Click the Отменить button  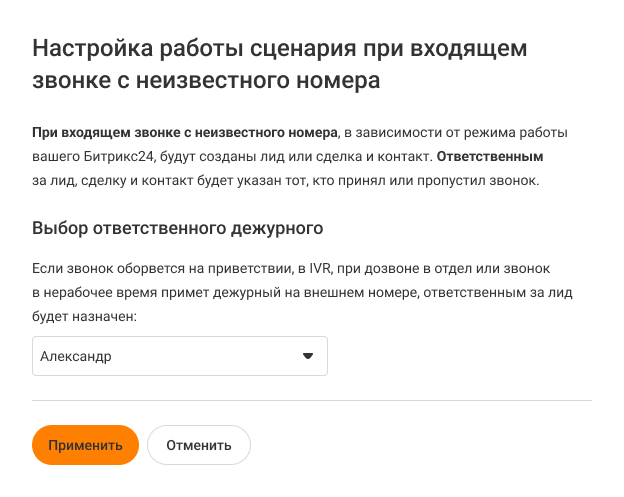tap(199, 445)
